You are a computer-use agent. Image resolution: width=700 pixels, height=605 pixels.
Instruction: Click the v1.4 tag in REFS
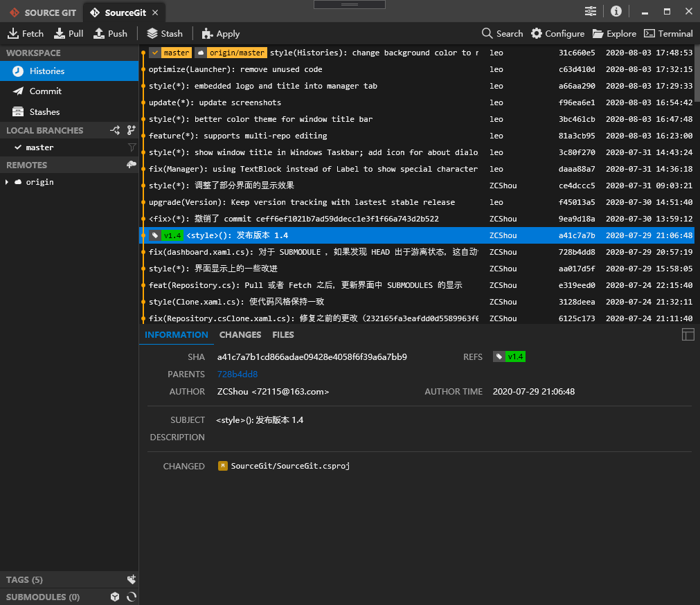509,357
